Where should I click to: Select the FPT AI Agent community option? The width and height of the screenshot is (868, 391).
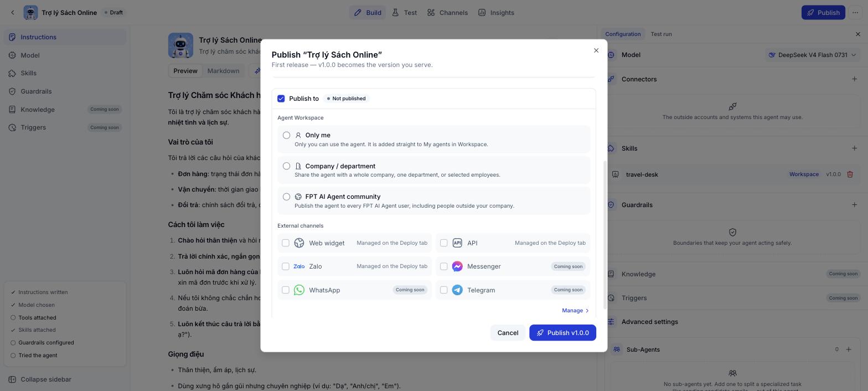[286, 197]
